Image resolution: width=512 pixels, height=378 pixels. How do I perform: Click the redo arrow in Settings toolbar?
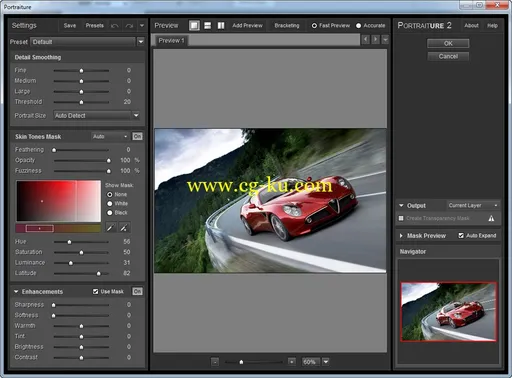point(129,26)
